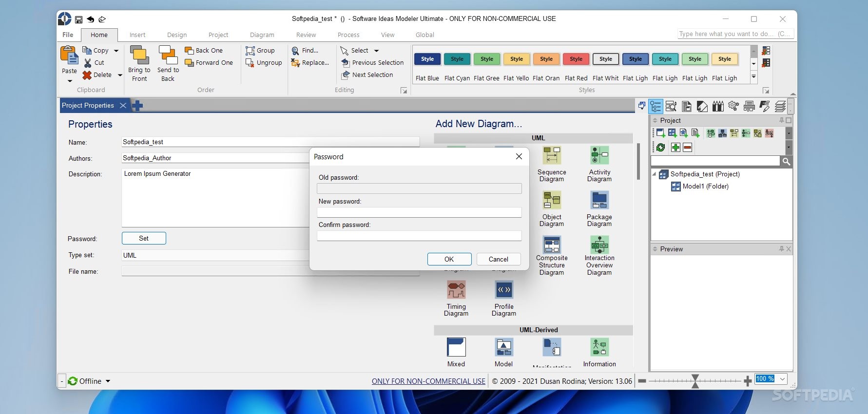Click the red minus collapse-all icon

pyautogui.click(x=687, y=148)
